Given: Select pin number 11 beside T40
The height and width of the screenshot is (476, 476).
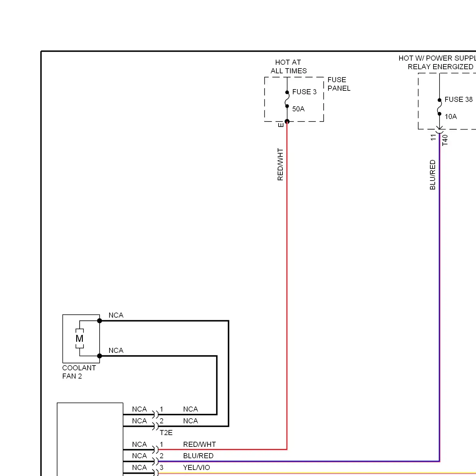Looking at the screenshot, I should [433, 137].
